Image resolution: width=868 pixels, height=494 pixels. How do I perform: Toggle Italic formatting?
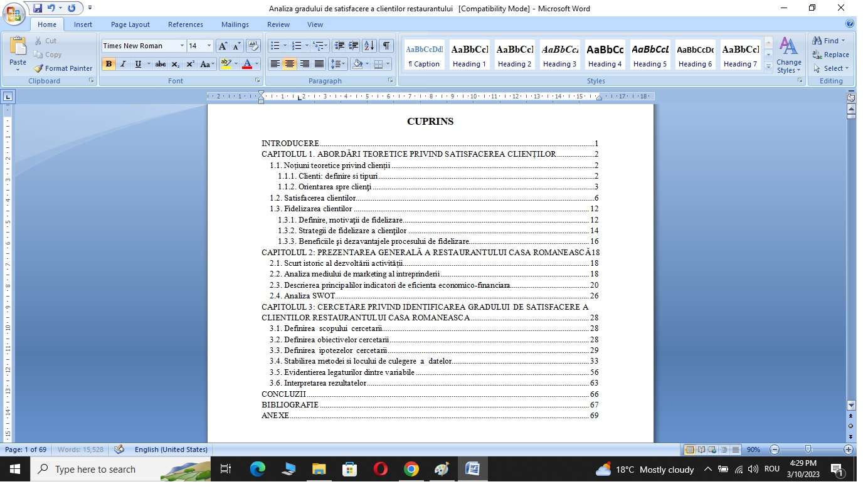(123, 64)
